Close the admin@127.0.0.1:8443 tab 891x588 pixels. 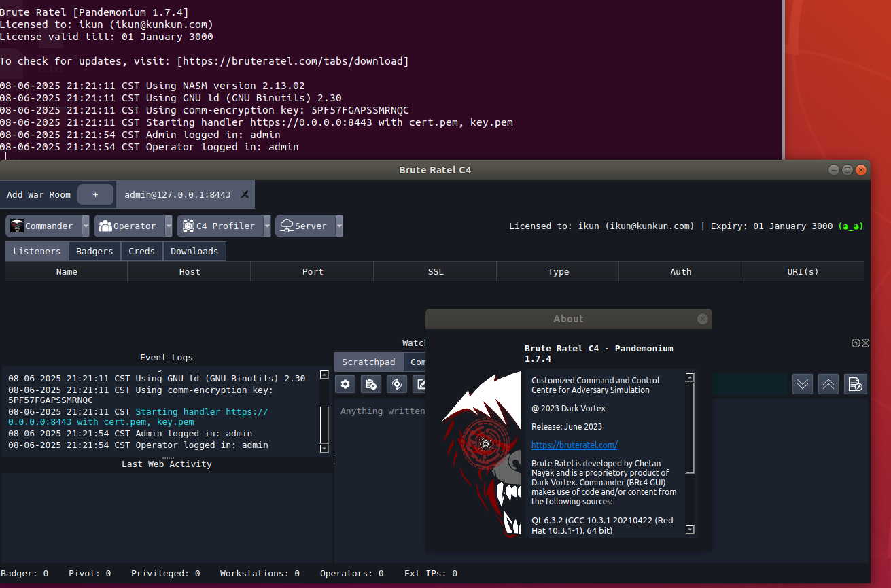tap(245, 194)
